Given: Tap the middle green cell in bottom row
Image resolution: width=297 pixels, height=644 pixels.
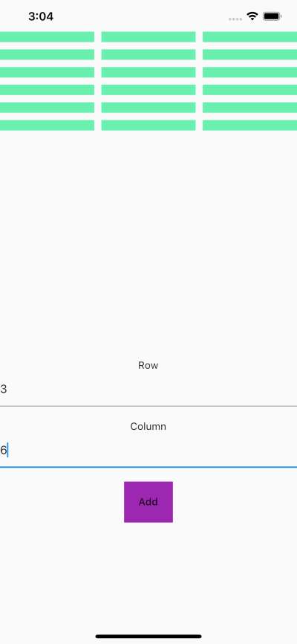Looking at the screenshot, I should click(148, 125).
